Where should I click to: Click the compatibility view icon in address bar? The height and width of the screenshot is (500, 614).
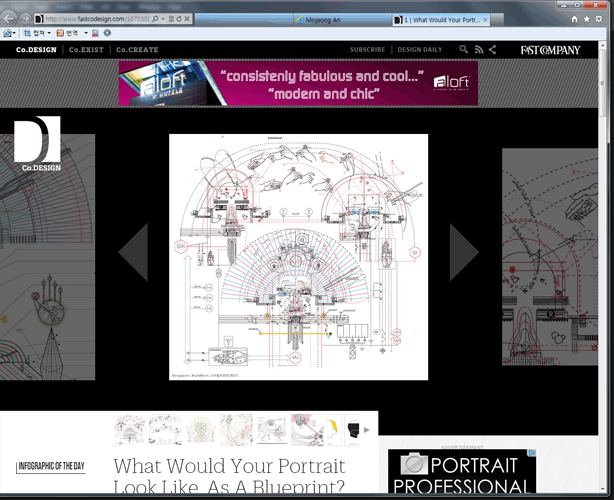tap(172, 19)
